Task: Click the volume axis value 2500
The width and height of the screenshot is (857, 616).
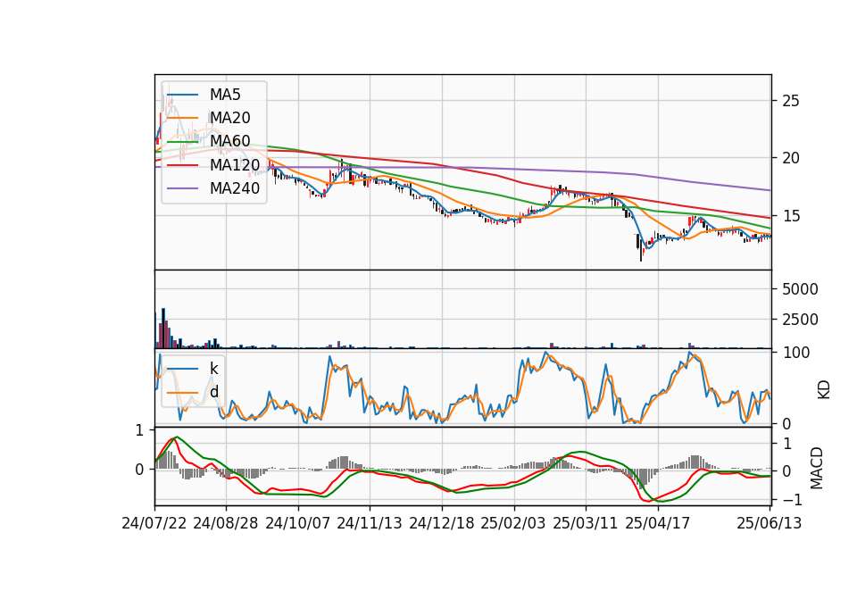Action: click(800, 320)
